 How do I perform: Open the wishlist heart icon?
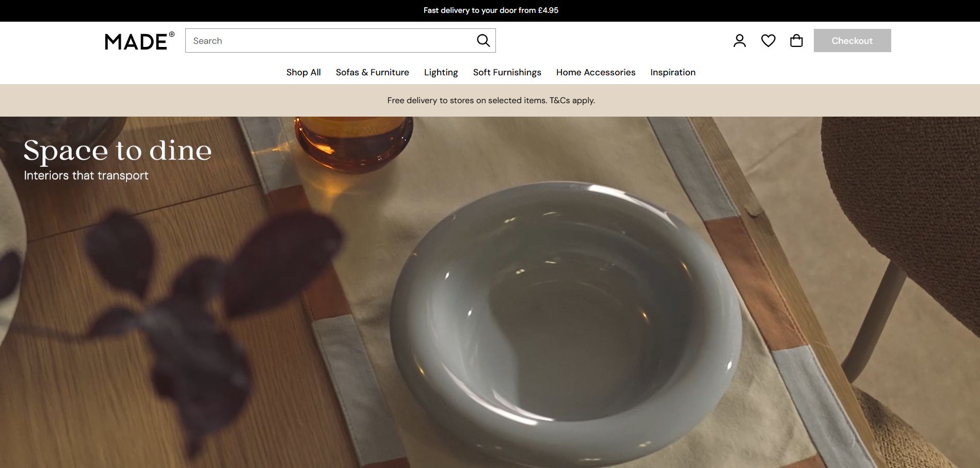pos(768,40)
